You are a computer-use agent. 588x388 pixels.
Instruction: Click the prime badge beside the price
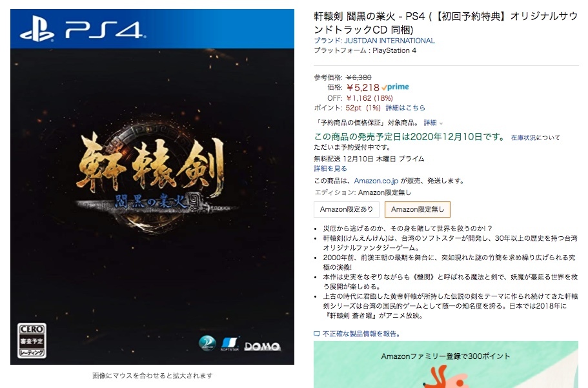pos(395,87)
